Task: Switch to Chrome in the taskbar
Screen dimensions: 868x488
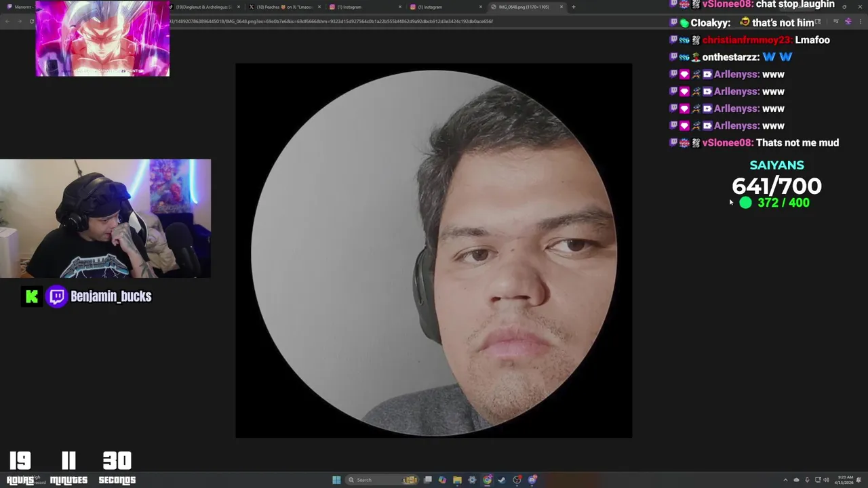Action: pyautogui.click(x=487, y=480)
